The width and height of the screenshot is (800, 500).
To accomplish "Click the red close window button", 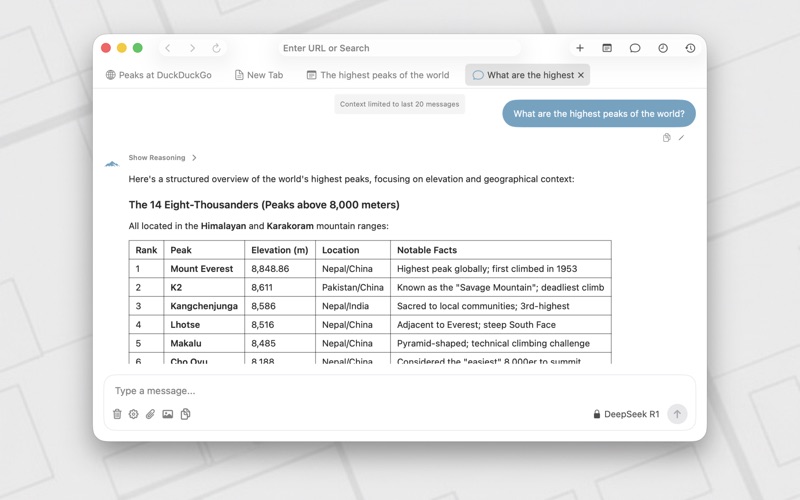I will [x=106, y=48].
